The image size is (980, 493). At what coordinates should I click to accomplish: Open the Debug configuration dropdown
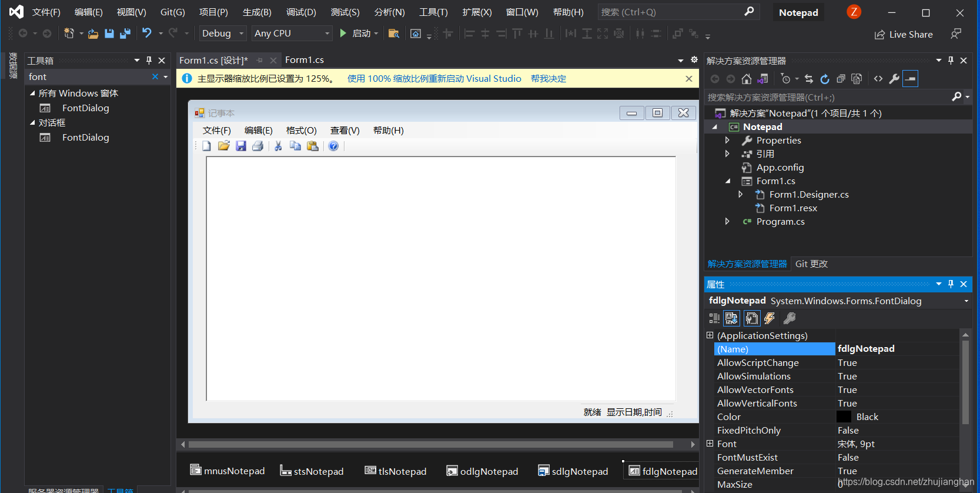(x=223, y=34)
